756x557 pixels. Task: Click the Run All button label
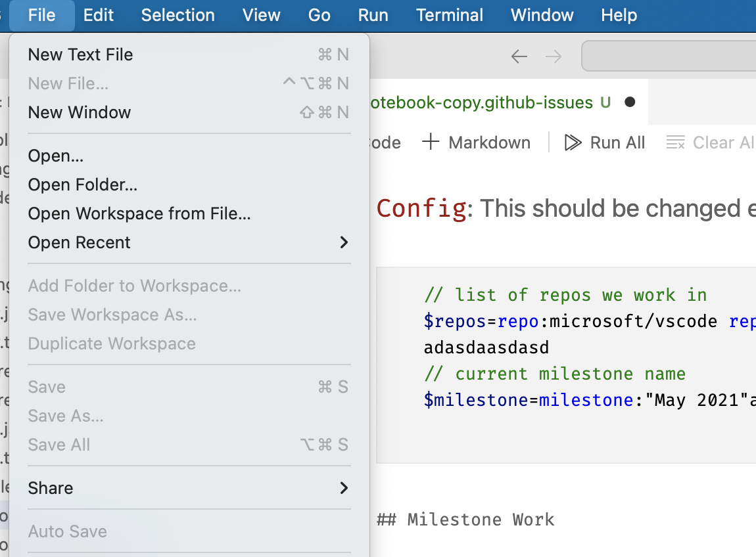(617, 142)
